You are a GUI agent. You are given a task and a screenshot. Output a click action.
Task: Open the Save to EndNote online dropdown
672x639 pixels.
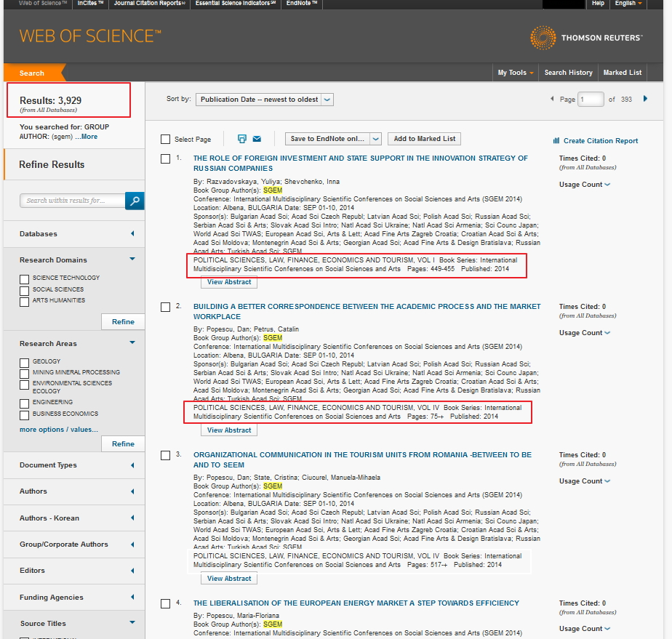tap(375, 139)
